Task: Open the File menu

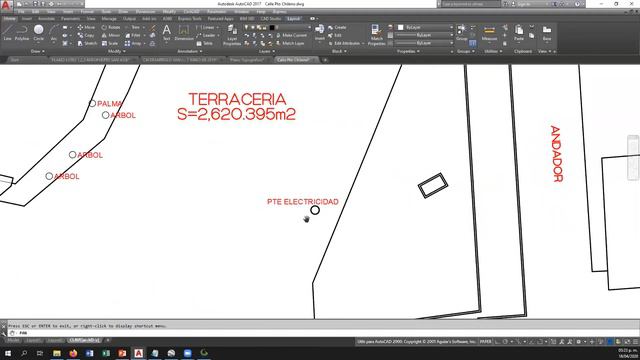Action: tap(21, 12)
